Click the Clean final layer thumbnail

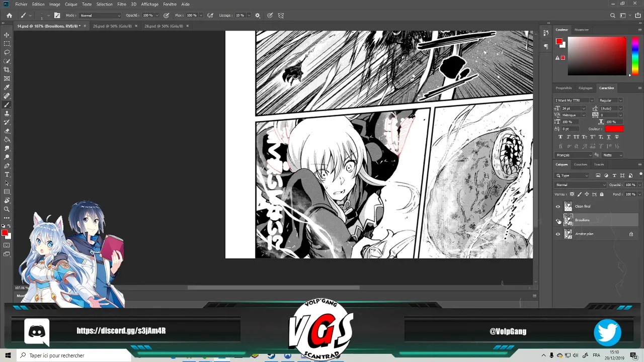click(x=568, y=207)
